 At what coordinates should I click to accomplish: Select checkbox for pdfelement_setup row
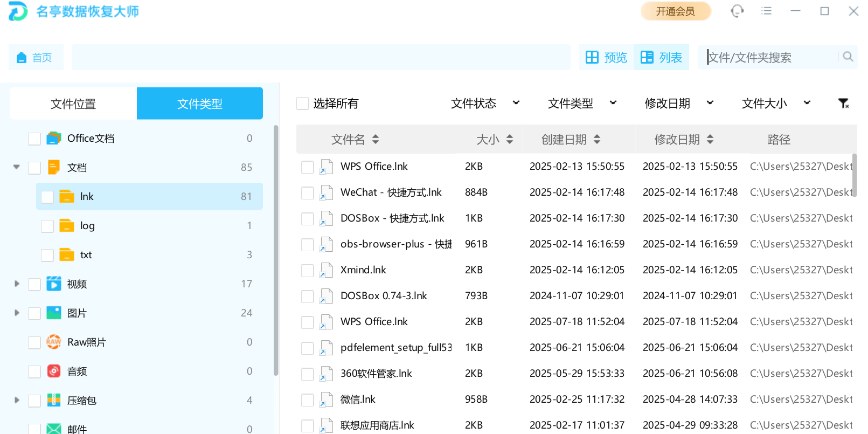[308, 348]
